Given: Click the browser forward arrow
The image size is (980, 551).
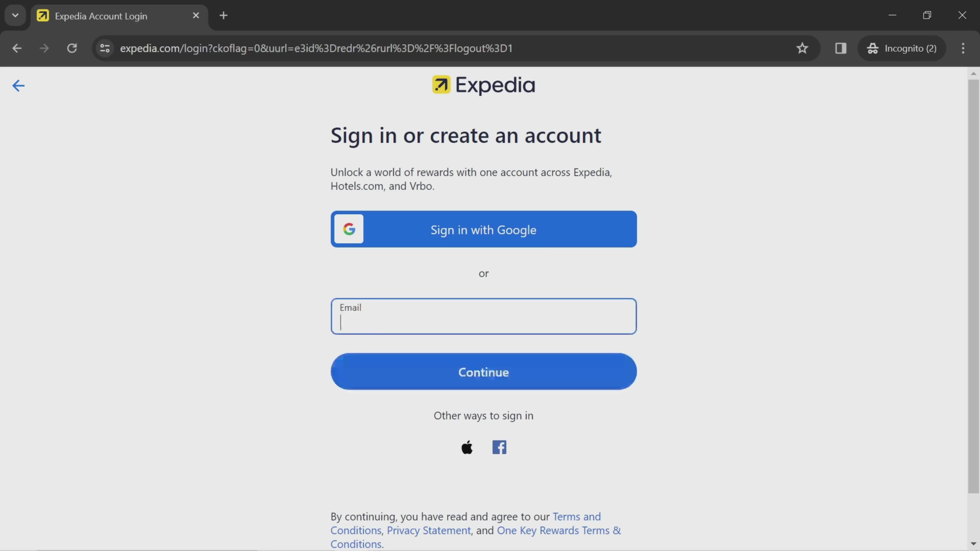Looking at the screenshot, I should tap(44, 48).
